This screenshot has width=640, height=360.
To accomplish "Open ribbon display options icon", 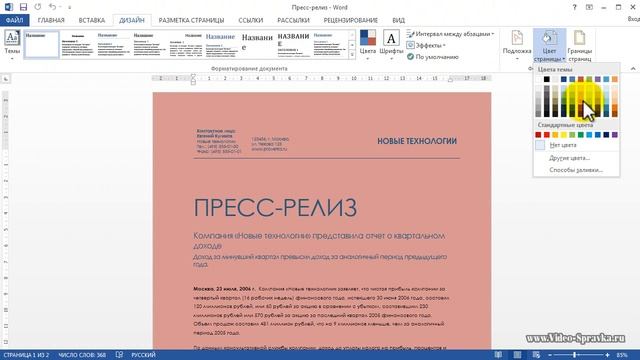I will coord(589,7).
